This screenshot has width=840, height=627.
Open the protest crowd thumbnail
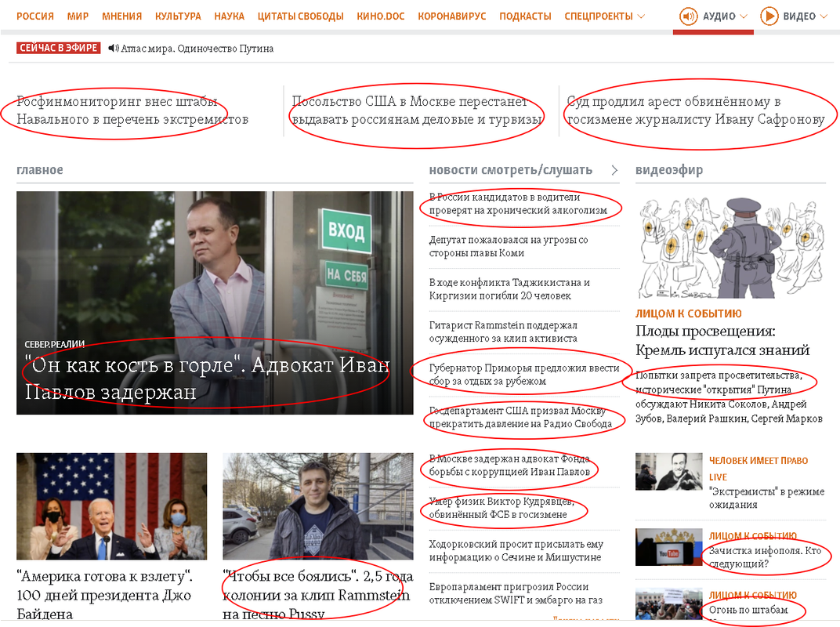[668, 604]
